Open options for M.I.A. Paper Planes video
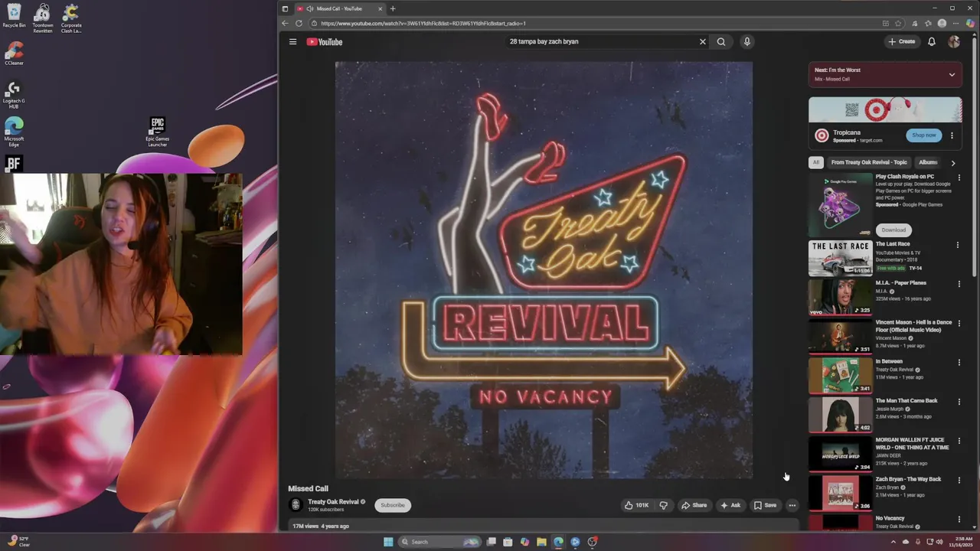This screenshot has height=551, width=980. coord(958,284)
